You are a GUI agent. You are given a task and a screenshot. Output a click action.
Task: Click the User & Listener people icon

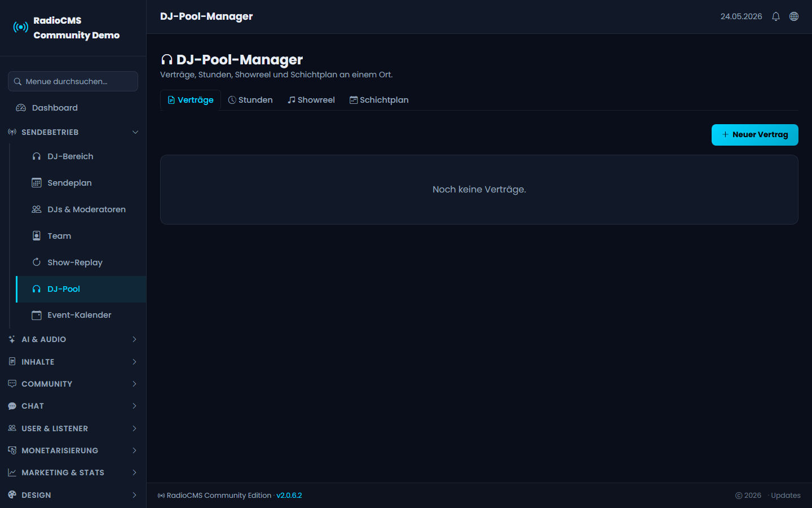point(12,428)
